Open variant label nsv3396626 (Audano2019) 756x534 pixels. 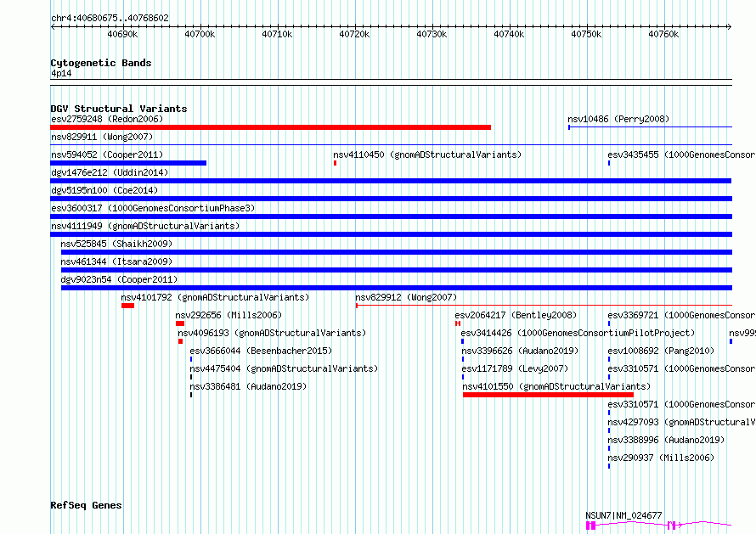(x=520, y=351)
